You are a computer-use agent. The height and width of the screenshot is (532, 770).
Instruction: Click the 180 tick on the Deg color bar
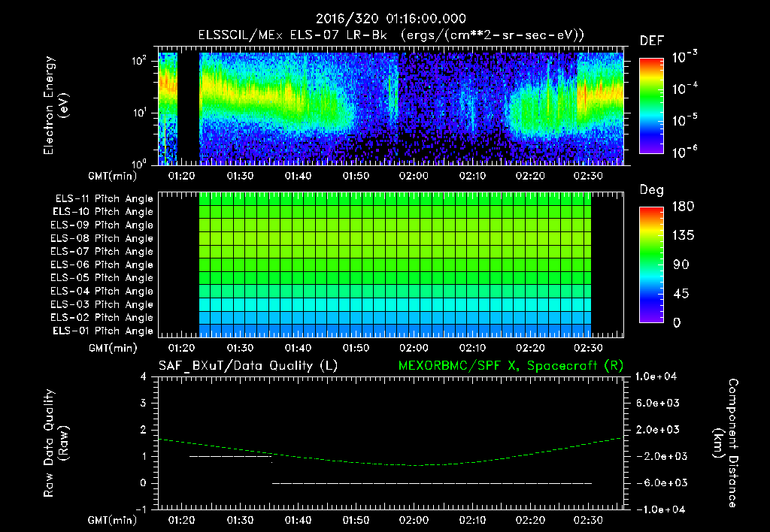click(683, 207)
